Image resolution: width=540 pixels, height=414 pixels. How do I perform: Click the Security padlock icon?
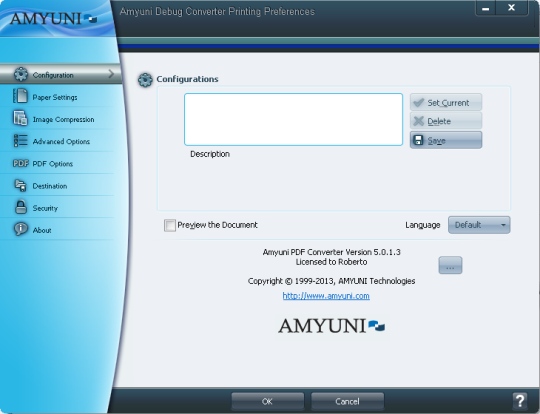point(21,207)
